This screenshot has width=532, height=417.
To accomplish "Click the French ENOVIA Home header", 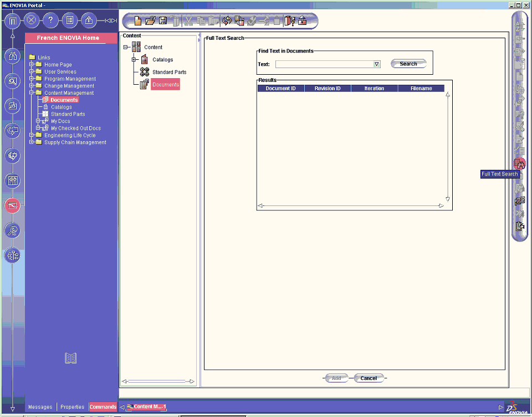I will [70, 38].
